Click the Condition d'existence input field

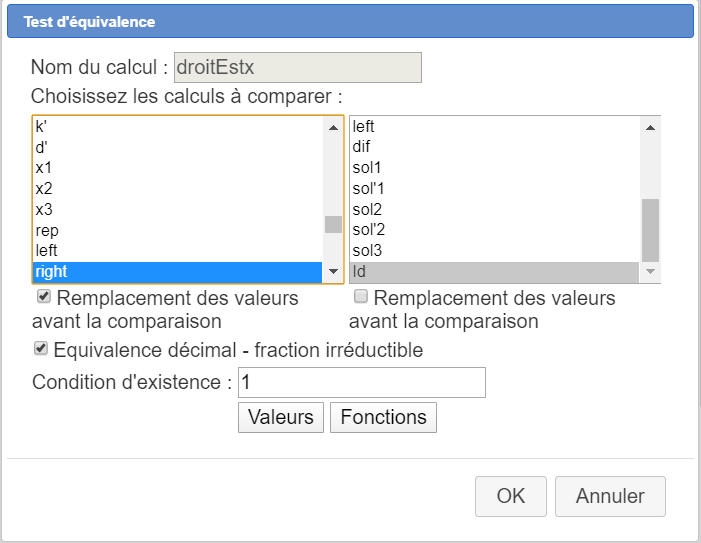tap(361, 382)
